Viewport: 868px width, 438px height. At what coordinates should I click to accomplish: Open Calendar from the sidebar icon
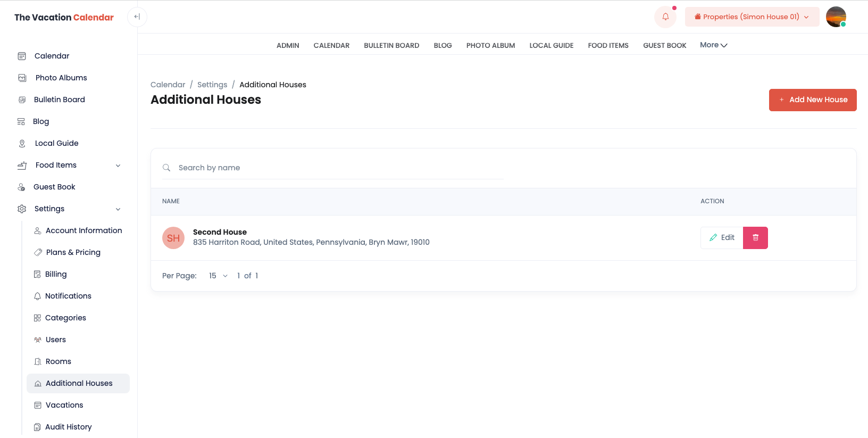[22, 56]
